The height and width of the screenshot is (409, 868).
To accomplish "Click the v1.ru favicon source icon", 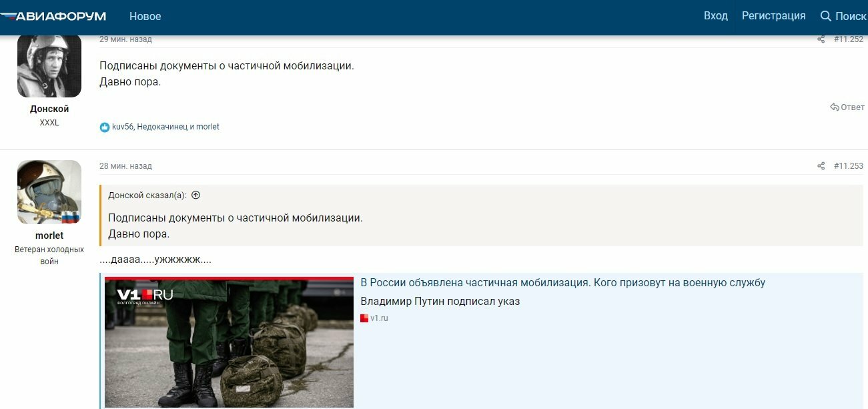I will point(364,318).
